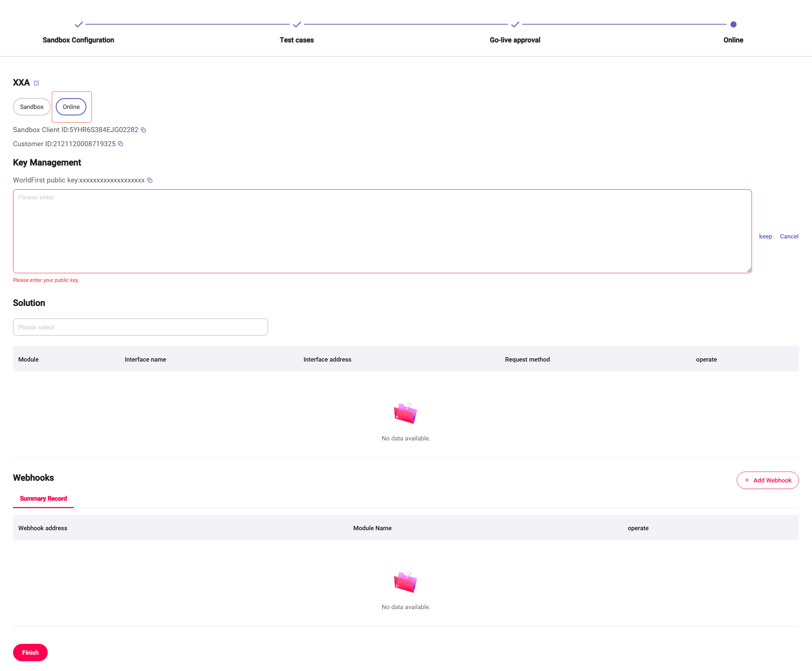Click the Webhook address column header
812x671 pixels.
point(42,528)
